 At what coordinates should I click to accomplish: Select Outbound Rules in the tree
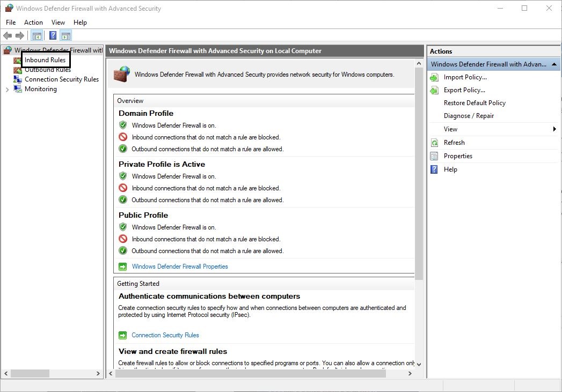[48, 70]
